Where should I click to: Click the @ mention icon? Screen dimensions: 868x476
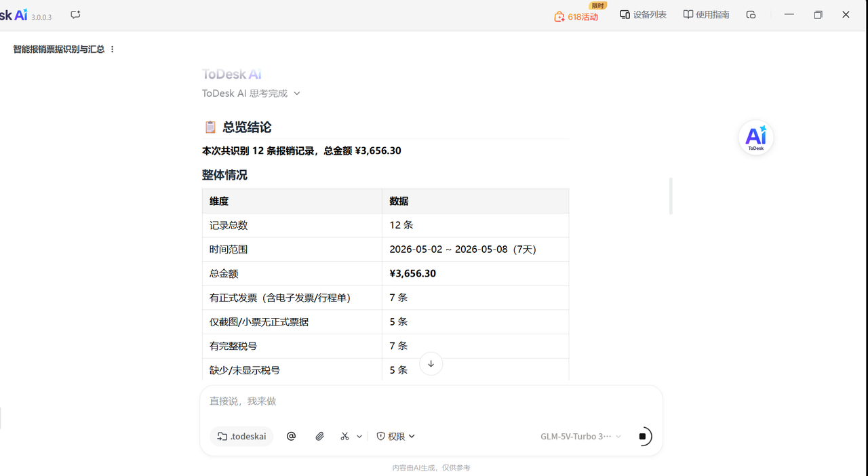292,437
